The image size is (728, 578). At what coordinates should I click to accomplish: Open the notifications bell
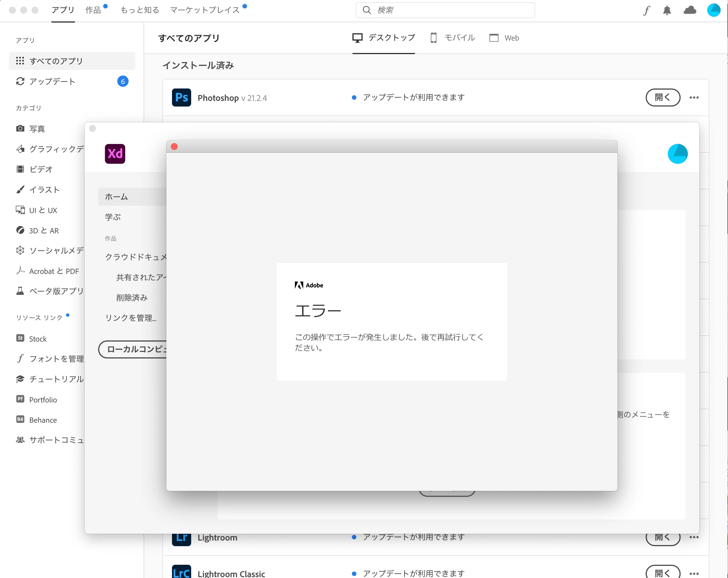(667, 10)
